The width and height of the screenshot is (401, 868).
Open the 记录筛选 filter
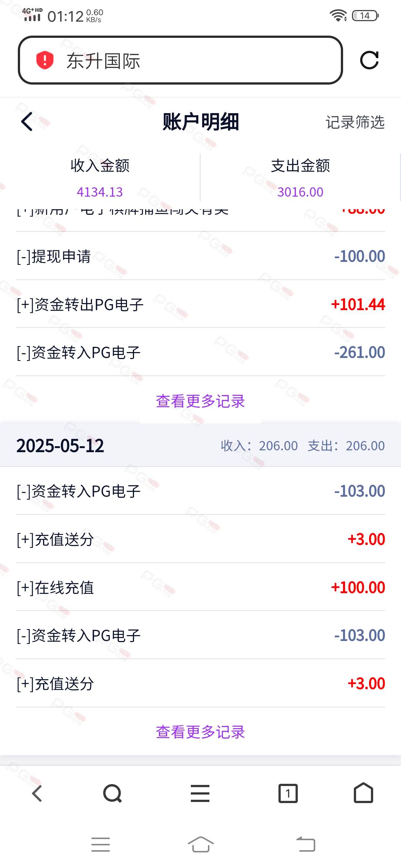(x=355, y=122)
